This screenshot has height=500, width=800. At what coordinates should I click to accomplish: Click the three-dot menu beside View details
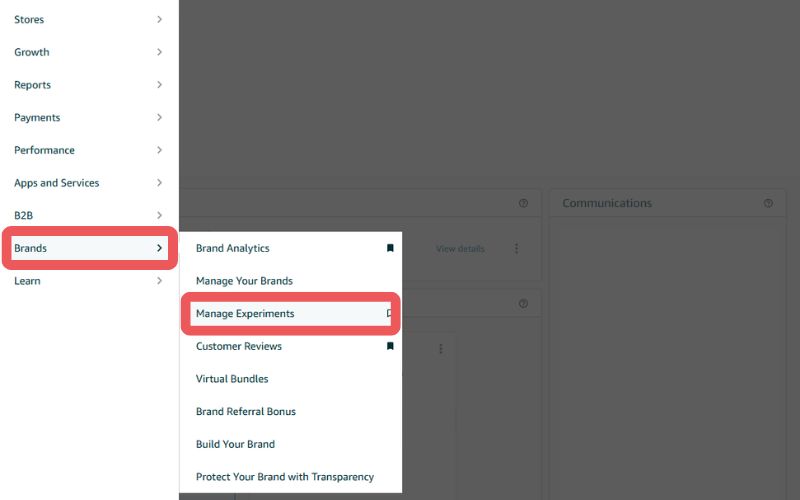pyautogui.click(x=516, y=248)
